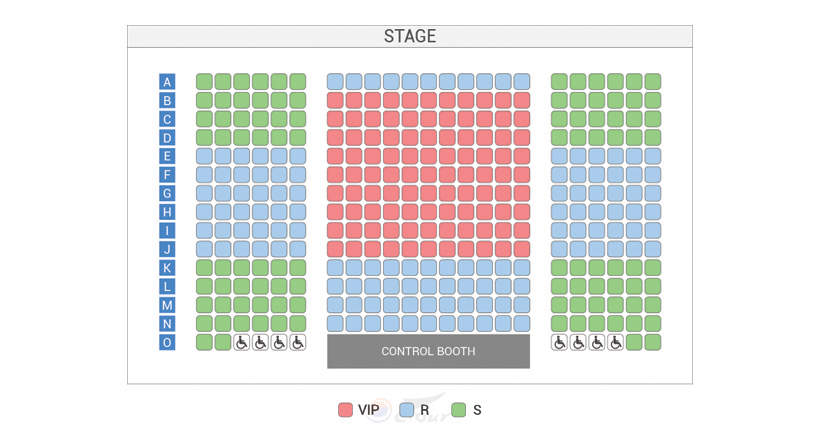Click the Control Booth block
820x439 pixels.
coord(428,352)
